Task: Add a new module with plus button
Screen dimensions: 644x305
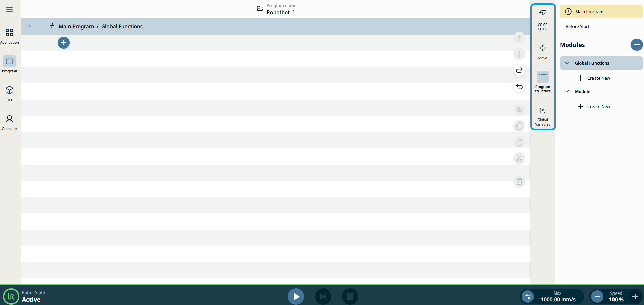Action: pos(636,45)
